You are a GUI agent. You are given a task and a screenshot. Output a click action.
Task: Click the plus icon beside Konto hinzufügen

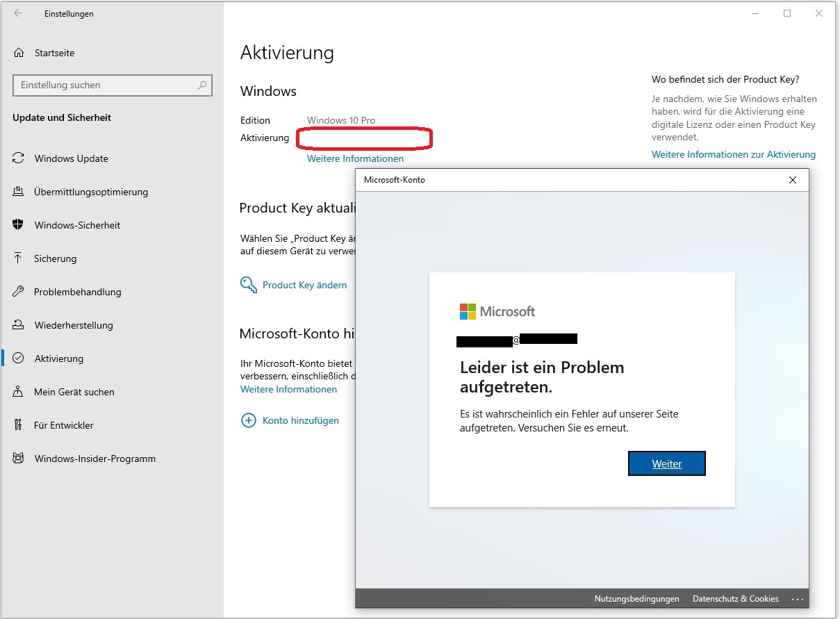248,420
